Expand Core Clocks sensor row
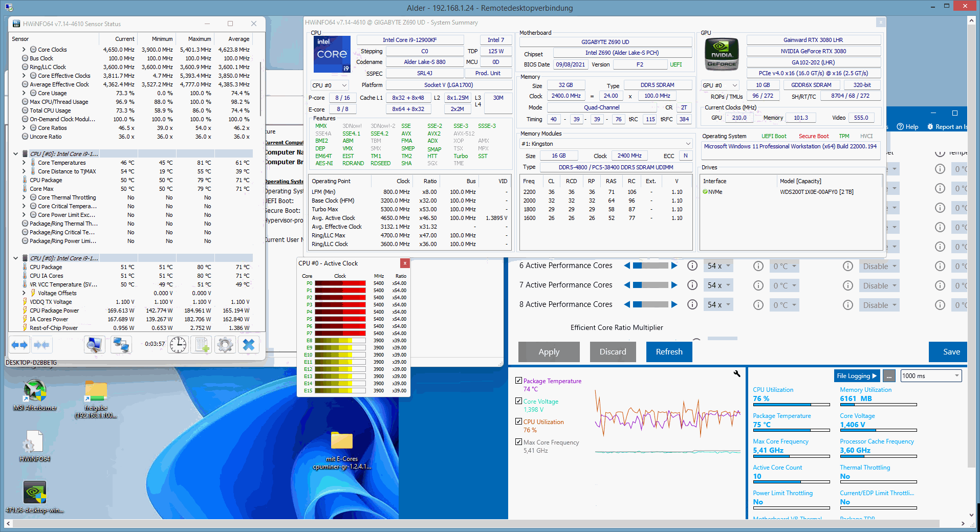The image size is (980, 532). [x=24, y=50]
